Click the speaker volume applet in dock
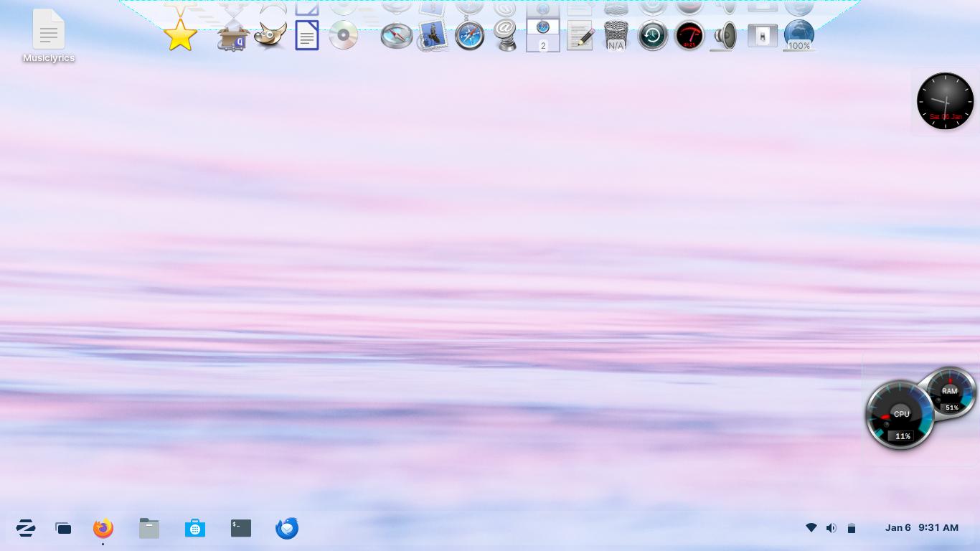This screenshot has height=551, width=980. pos(725,35)
